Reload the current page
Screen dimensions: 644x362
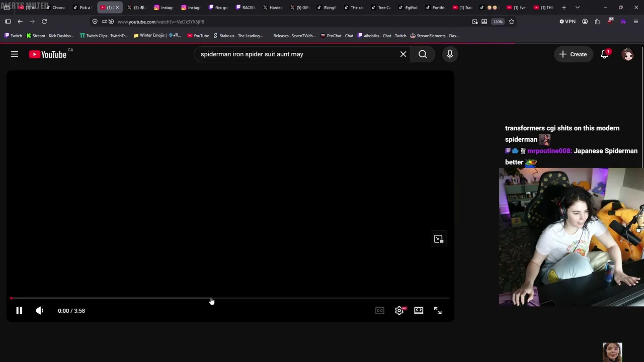[44, 22]
